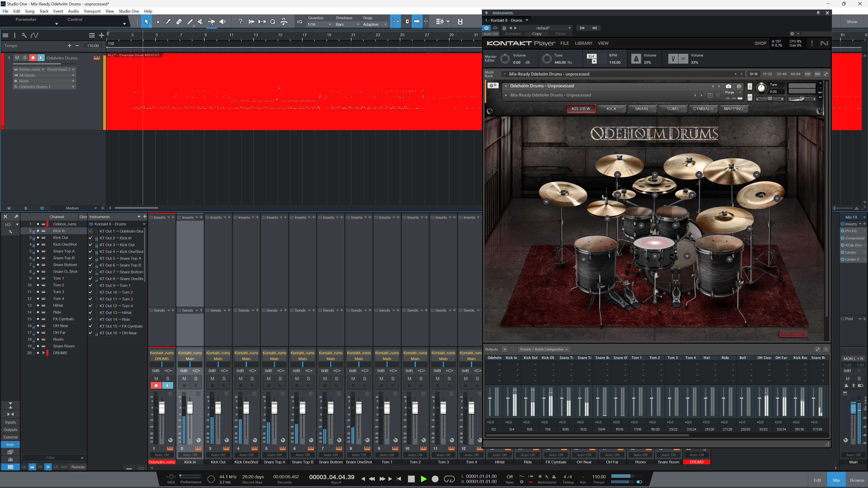The width and height of the screenshot is (868, 488).
Task: Click the Kontakt snapshot camera icon
Action: pyautogui.click(x=728, y=86)
